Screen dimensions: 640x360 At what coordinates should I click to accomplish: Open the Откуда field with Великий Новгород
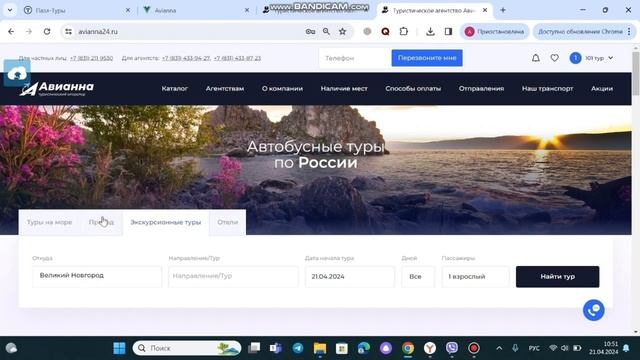point(97,276)
